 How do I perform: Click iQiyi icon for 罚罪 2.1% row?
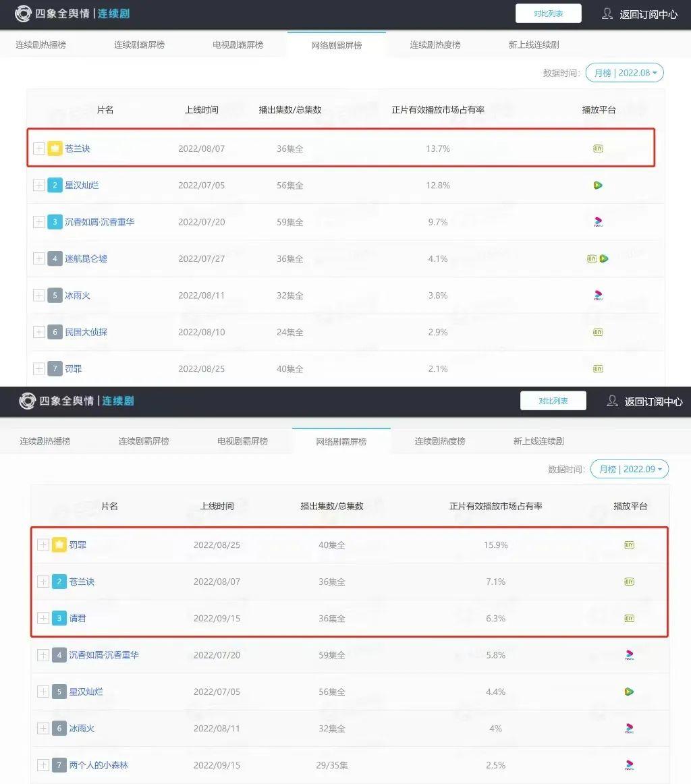point(598,368)
